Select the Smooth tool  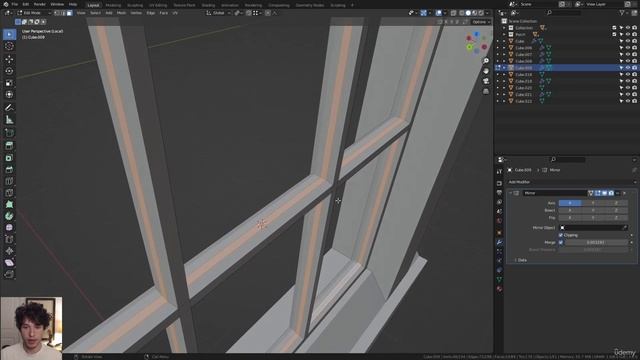click(9, 228)
